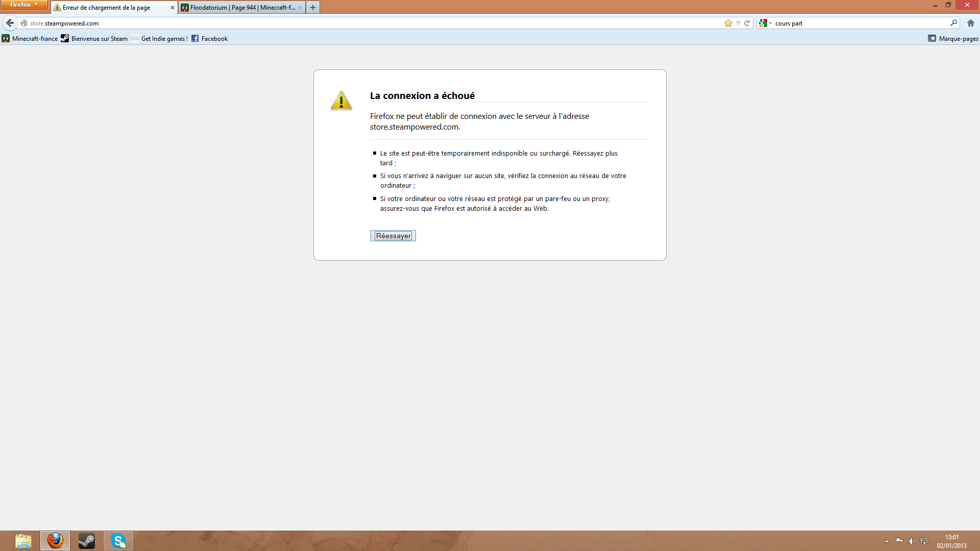This screenshot has height=551, width=980.
Task: Open the URL history dropdown arrow
Action: click(x=738, y=23)
